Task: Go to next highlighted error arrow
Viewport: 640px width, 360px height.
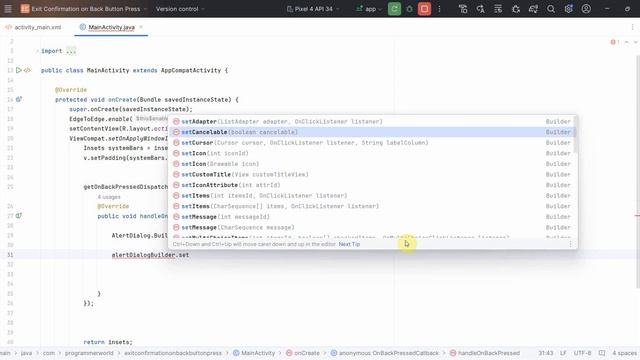Action: [636, 42]
